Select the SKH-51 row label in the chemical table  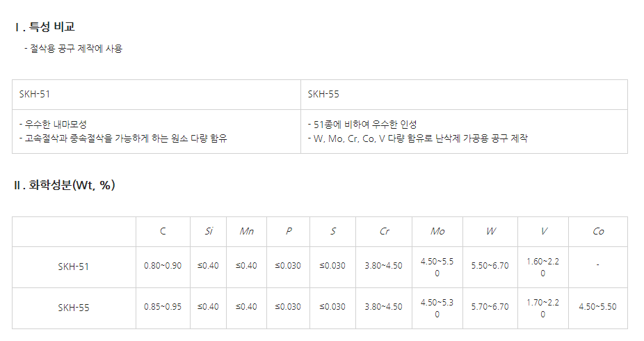(x=74, y=267)
